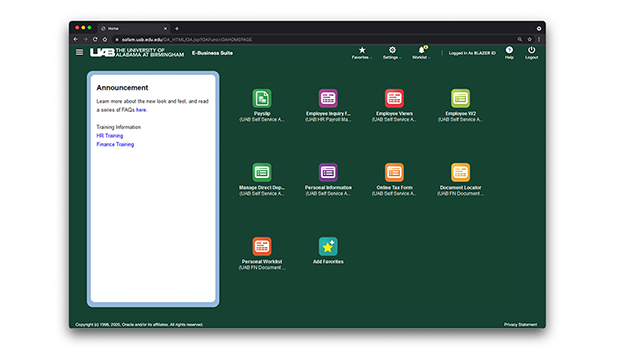Click the E-Business Suite title
The height and width of the screenshot is (360, 640).
pos(212,53)
